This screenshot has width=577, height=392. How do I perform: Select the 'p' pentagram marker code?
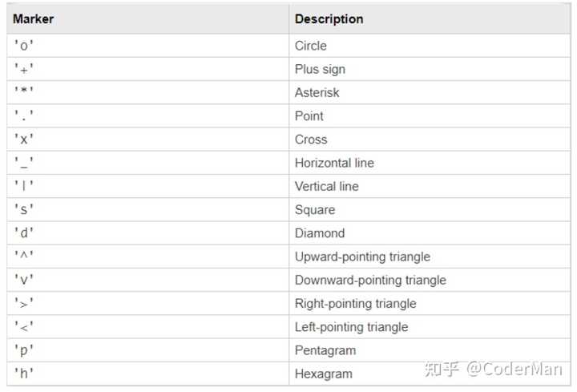[23, 350]
